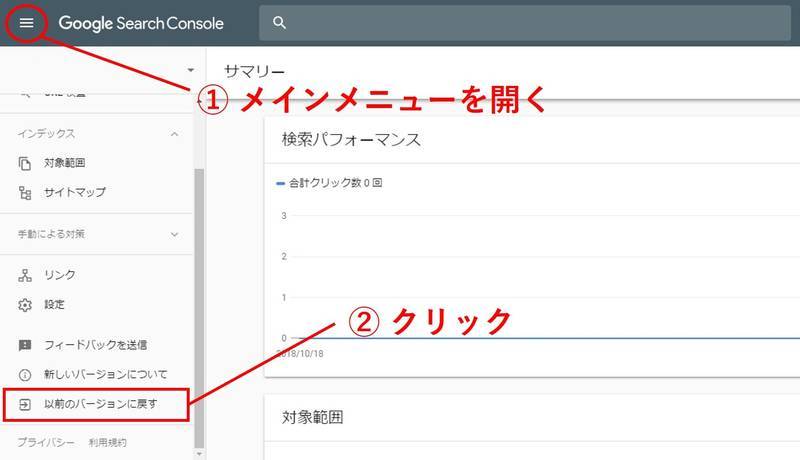800x460 pixels.
Task: Select フィードバックを送信
Action: point(95,345)
